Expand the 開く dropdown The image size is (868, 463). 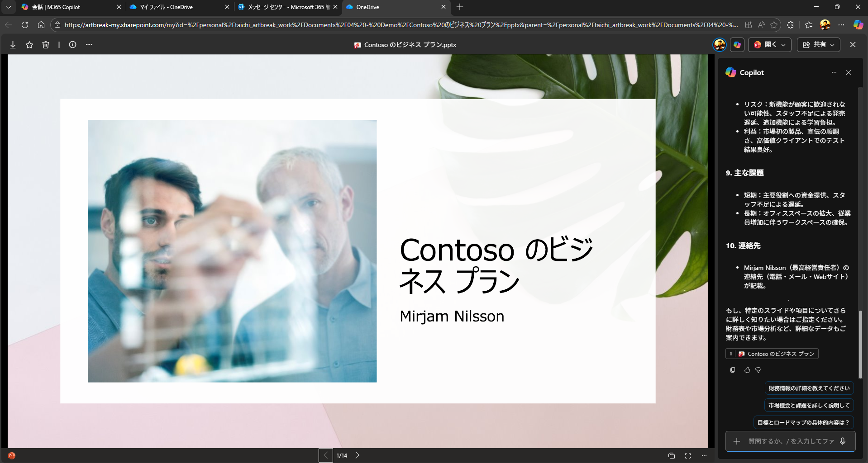(x=783, y=45)
